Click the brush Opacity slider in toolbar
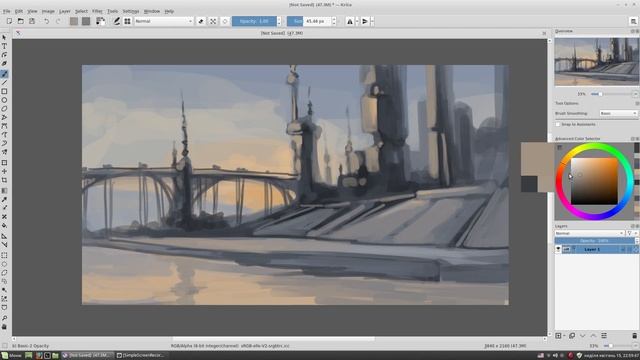Viewport: 640px width, 360px height. (254, 21)
